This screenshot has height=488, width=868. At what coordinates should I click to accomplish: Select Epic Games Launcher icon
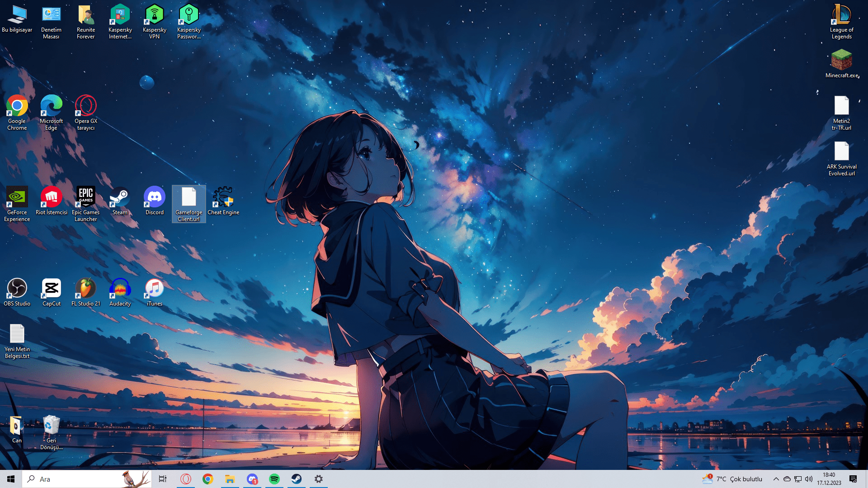click(85, 204)
